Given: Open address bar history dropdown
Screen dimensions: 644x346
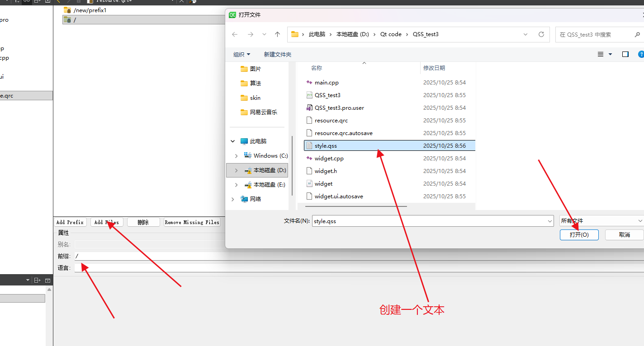Looking at the screenshot, I should coord(526,34).
